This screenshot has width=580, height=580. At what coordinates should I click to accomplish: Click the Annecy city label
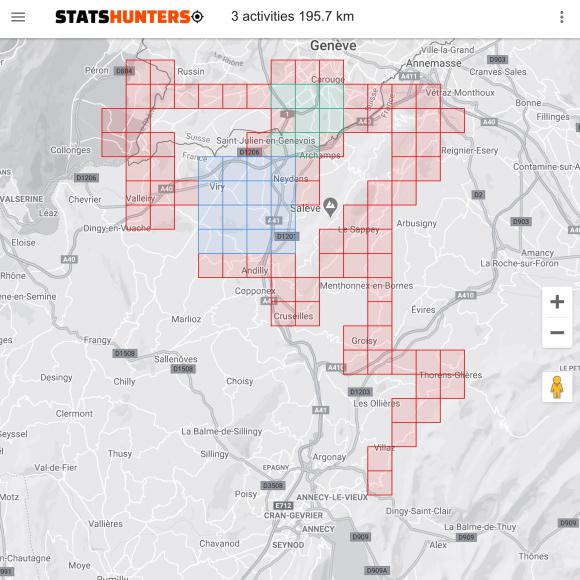pyautogui.click(x=318, y=529)
